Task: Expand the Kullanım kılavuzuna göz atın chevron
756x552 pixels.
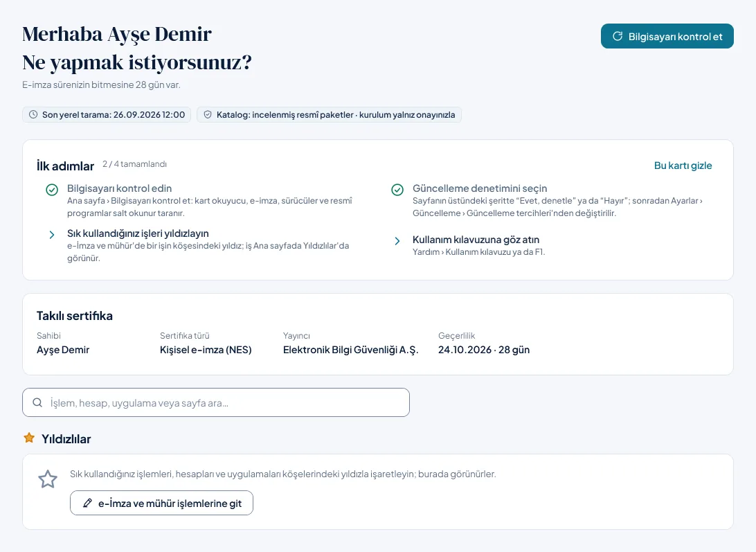Action: [x=397, y=241]
